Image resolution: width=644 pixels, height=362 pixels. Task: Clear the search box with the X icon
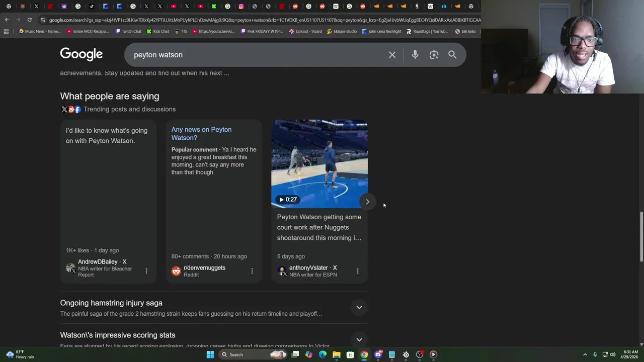click(x=392, y=55)
